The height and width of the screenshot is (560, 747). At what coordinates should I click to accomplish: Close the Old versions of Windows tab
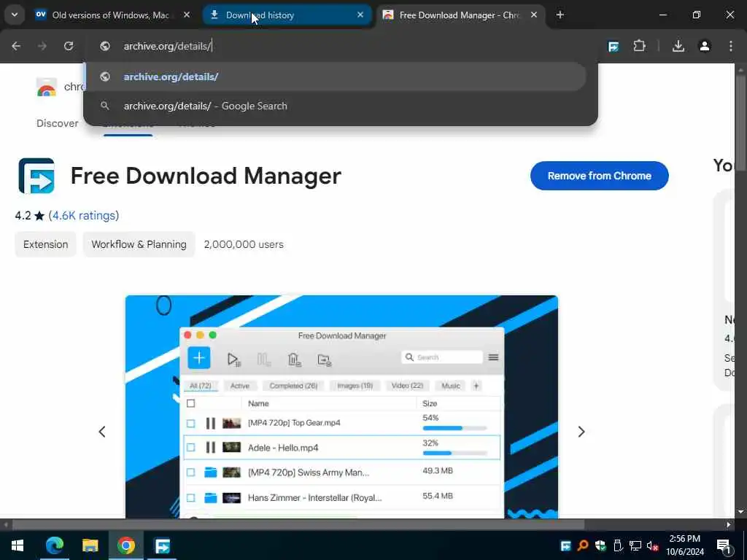click(x=187, y=15)
